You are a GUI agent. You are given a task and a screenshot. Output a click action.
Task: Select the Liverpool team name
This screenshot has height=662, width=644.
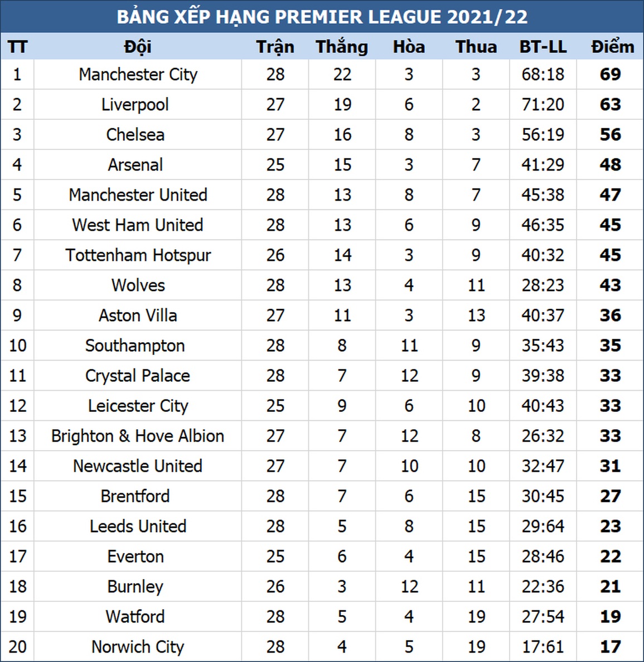tap(135, 105)
